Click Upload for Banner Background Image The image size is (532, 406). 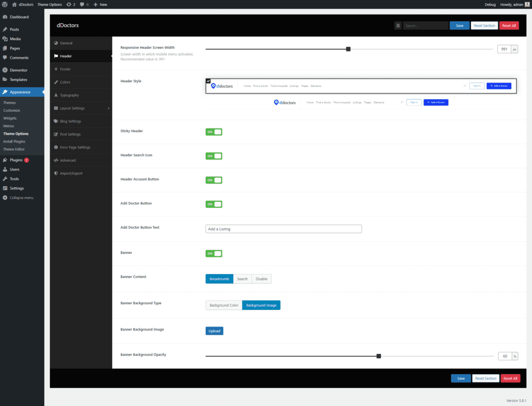pyautogui.click(x=214, y=331)
